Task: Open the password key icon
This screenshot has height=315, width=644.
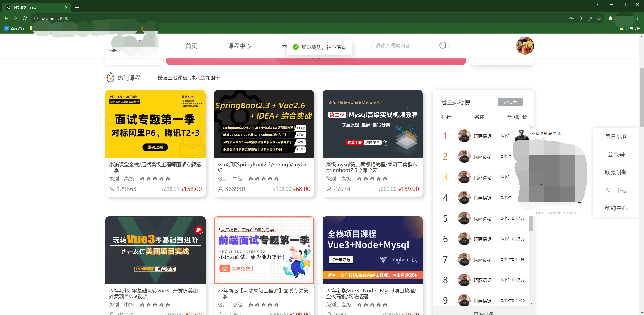Action: tap(572, 19)
